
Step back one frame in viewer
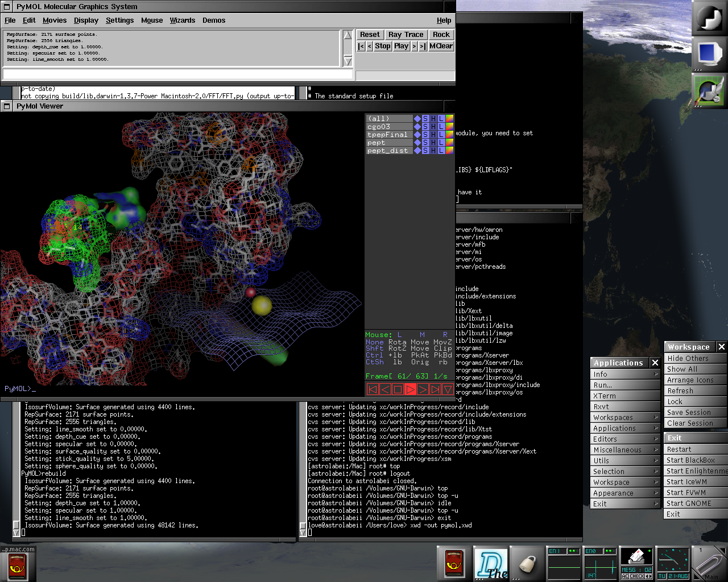click(385, 389)
